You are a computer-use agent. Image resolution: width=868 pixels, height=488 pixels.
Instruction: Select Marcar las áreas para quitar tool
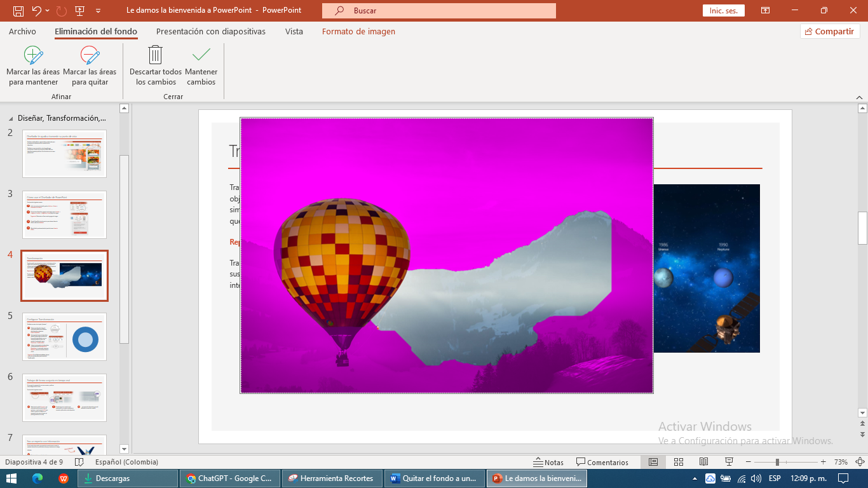[x=89, y=64]
